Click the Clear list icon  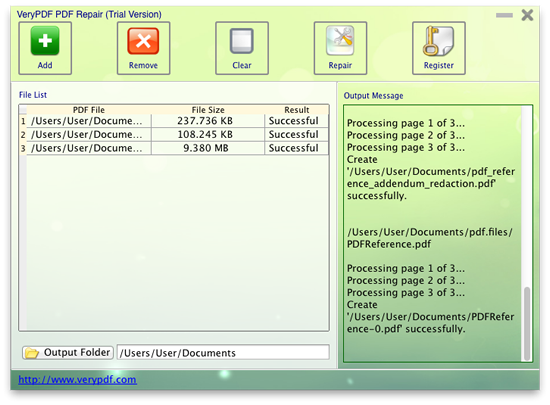coord(242,41)
